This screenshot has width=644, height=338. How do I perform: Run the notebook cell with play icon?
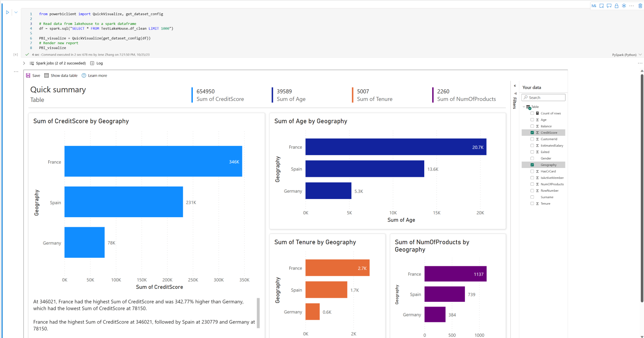pyautogui.click(x=7, y=12)
